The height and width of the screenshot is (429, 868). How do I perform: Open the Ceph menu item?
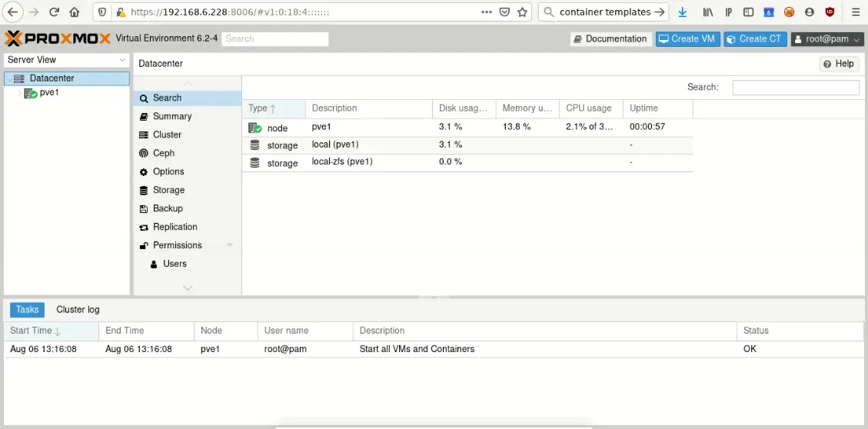pyautogui.click(x=188, y=153)
